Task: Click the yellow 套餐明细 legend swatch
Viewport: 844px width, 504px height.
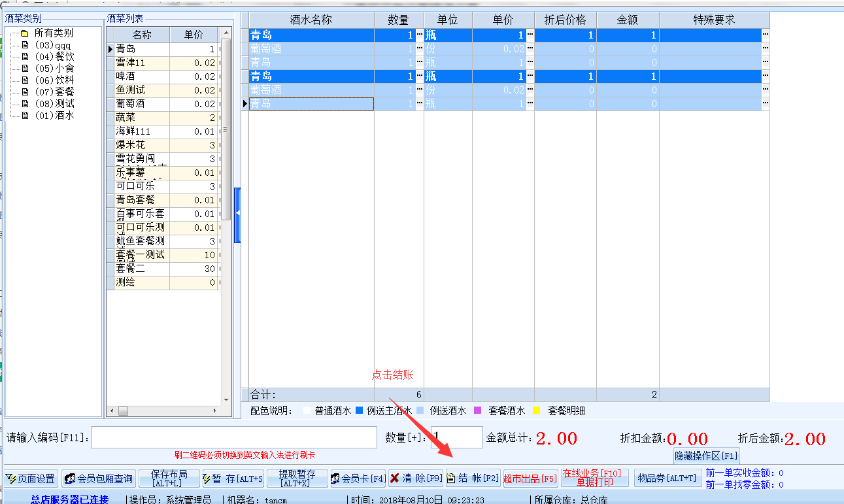Action: (537, 411)
